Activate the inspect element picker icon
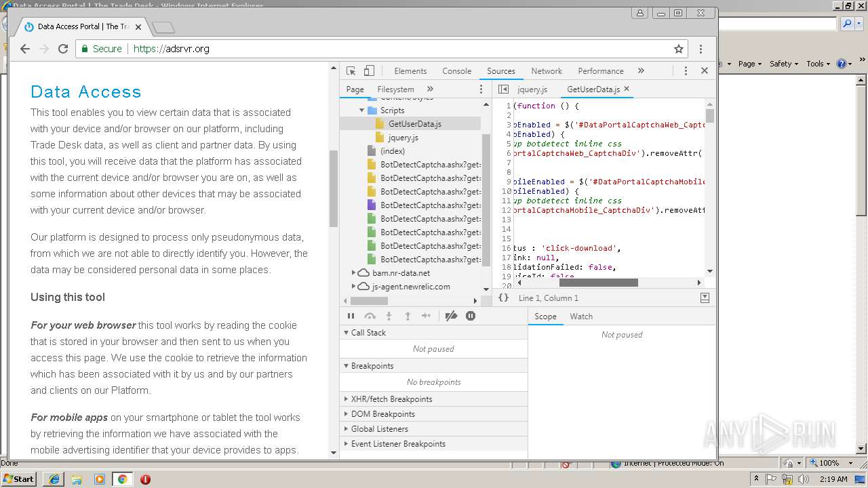The width and height of the screenshot is (868, 488). click(351, 70)
